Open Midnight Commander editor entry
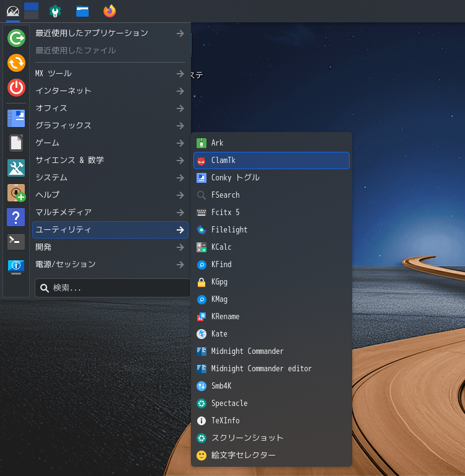The height and width of the screenshot is (476, 465). (271, 369)
